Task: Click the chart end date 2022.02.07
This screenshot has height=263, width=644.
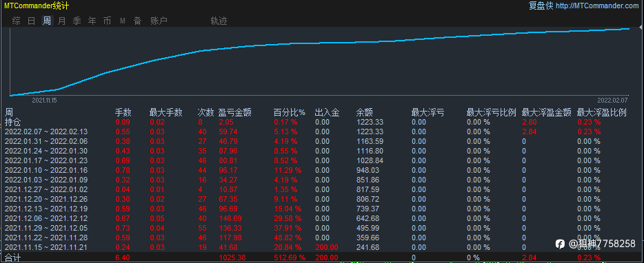Action: click(x=612, y=100)
